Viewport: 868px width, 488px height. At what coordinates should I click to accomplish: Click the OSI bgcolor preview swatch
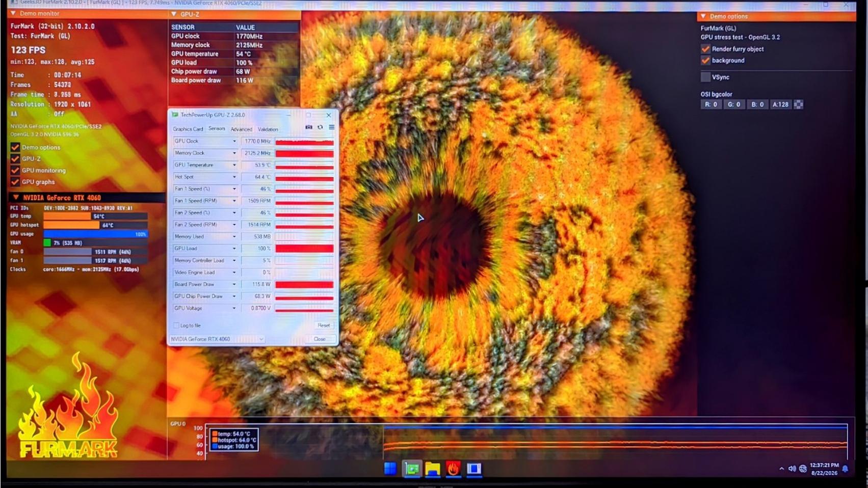point(799,104)
